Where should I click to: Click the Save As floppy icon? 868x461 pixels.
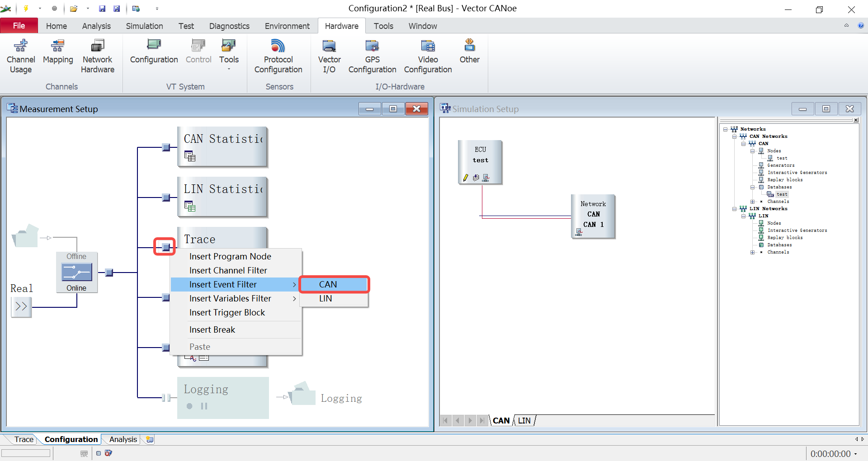tap(117, 9)
